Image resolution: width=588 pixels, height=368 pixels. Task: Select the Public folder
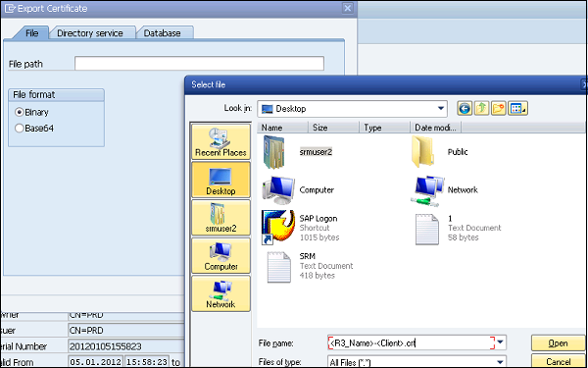coord(439,152)
